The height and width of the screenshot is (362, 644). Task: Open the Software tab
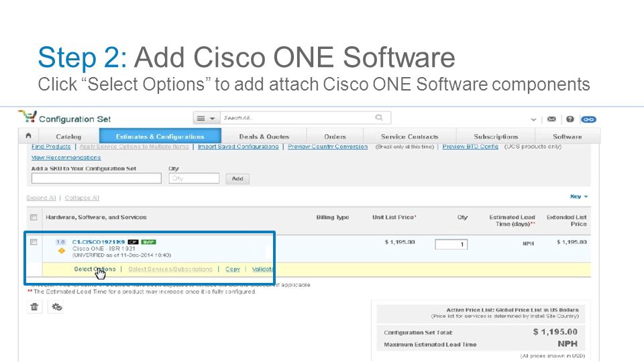(568, 137)
